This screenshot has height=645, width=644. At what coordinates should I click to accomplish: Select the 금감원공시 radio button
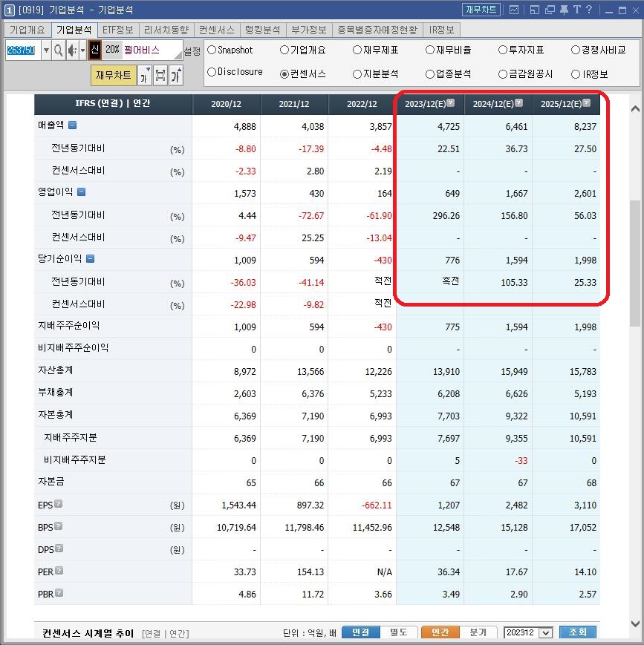503,74
